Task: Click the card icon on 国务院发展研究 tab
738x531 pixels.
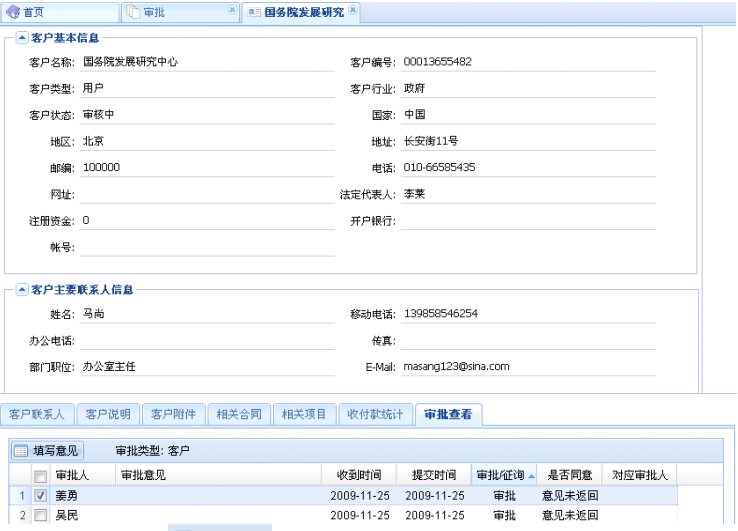Action: (x=254, y=12)
